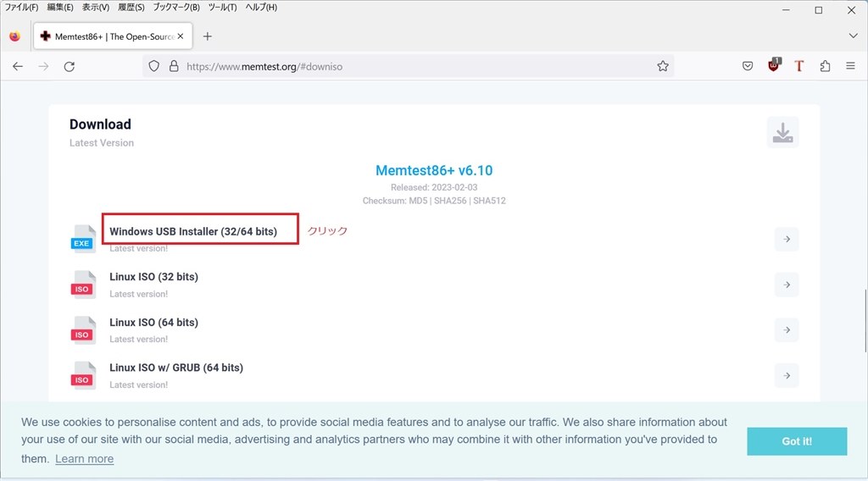
Task: Open the 表示(V) menu
Action: (96, 7)
